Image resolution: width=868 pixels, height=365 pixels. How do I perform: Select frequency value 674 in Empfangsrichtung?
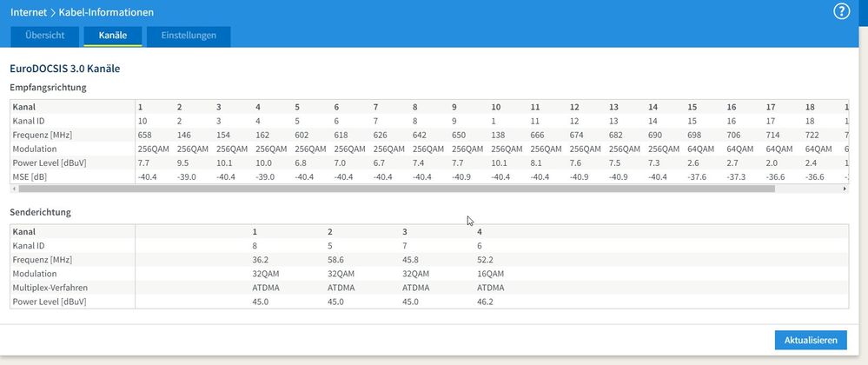[576, 135]
